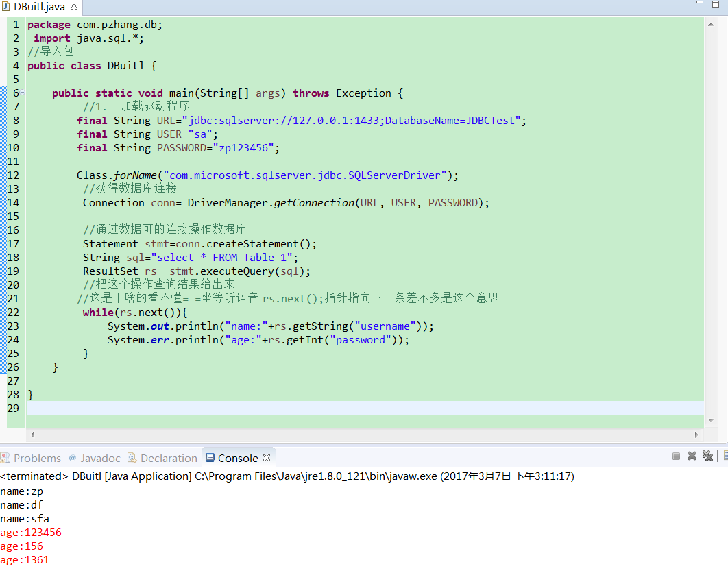728x573 pixels.
Task: Remove the terminated launch from console
Action: tap(692, 456)
